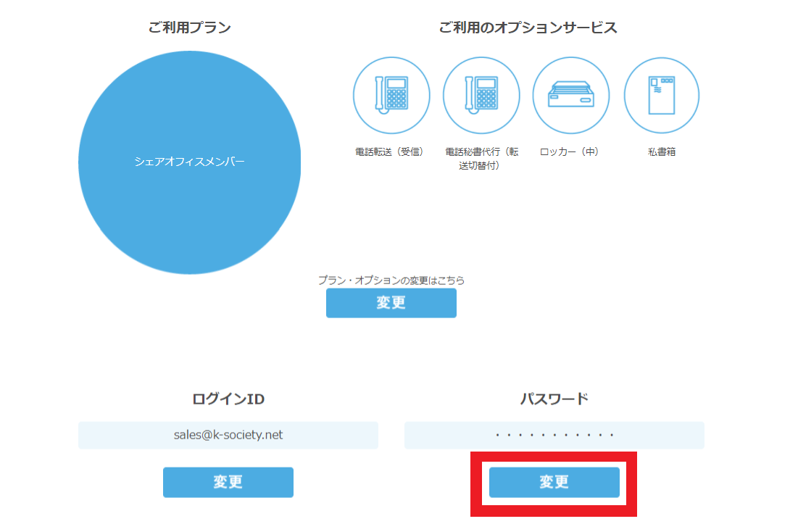Click the 電話転送（受信） phone icon
Viewport: 798px width, 532px height.
click(391, 96)
